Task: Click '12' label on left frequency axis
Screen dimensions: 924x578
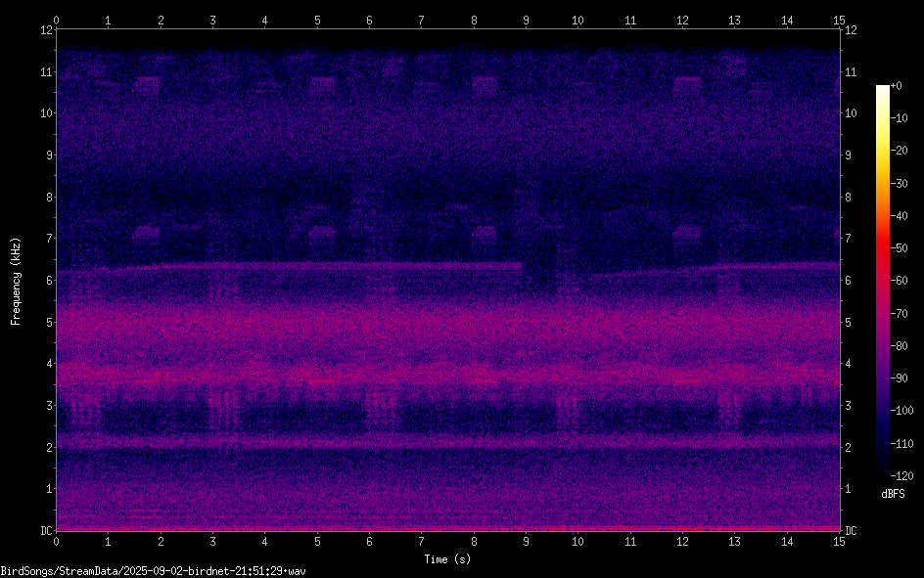Action: (x=47, y=30)
